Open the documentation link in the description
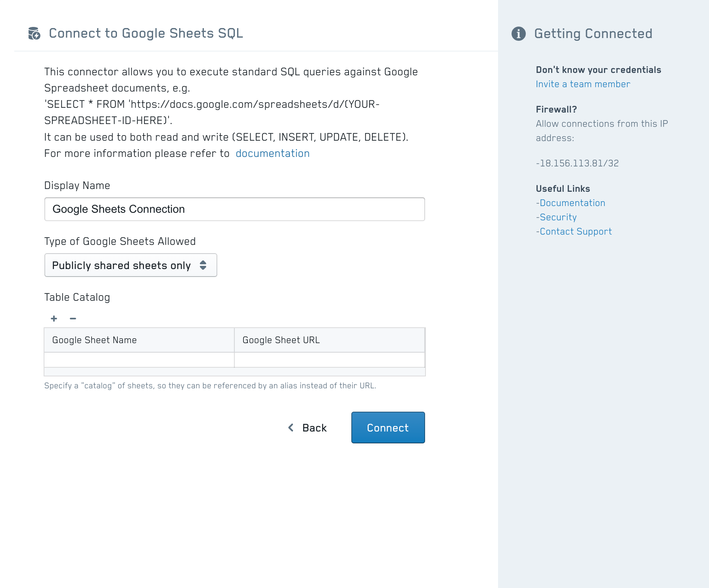709x588 pixels. [x=272, y=153]
